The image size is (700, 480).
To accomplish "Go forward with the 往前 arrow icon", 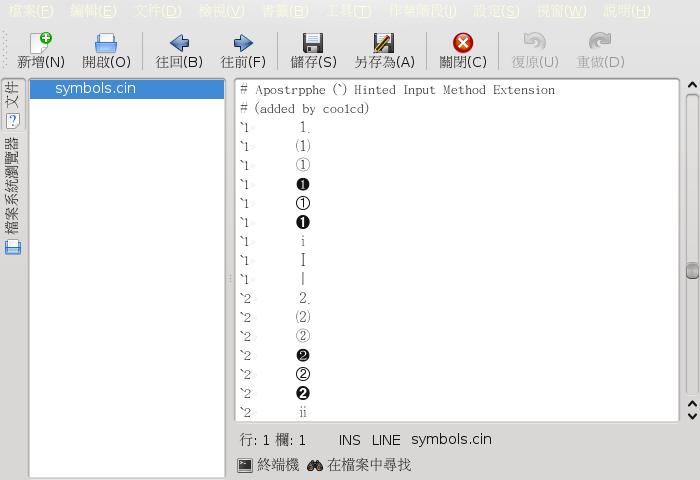I will (243, 43).
